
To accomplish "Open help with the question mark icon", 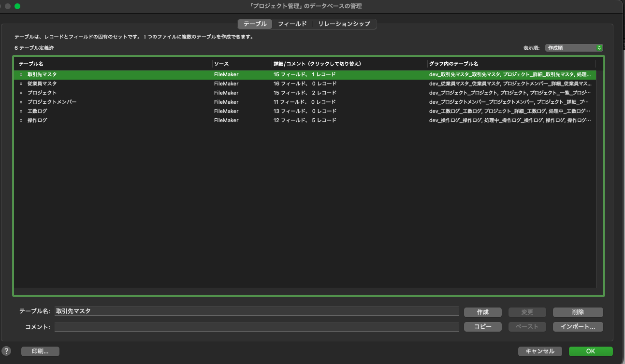I will pyautogui.click(x=6, y=351).
